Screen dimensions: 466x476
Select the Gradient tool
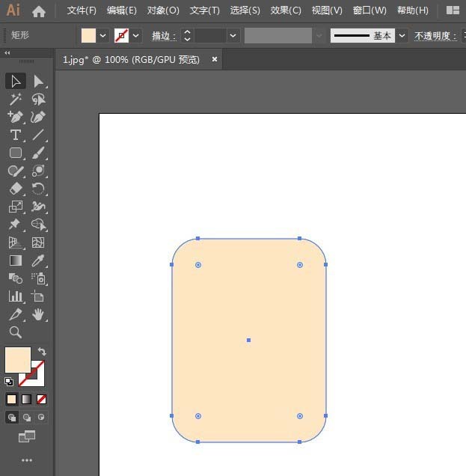click(x=15, y=260)
